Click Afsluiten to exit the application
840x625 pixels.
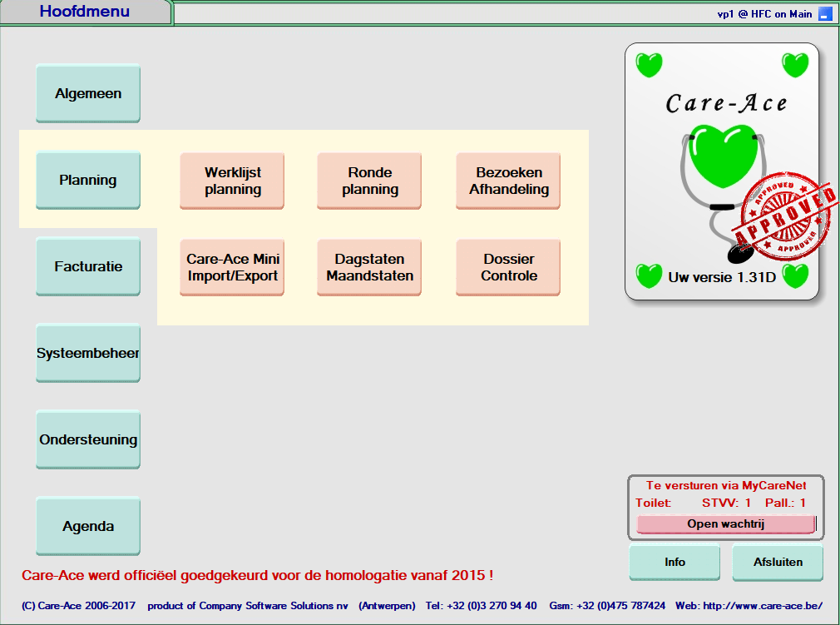(x=778, y=562)
